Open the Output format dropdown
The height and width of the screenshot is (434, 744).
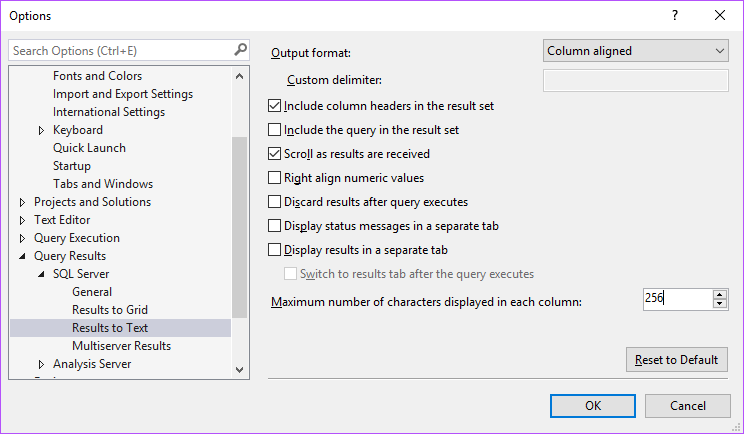tap(636, 51)
